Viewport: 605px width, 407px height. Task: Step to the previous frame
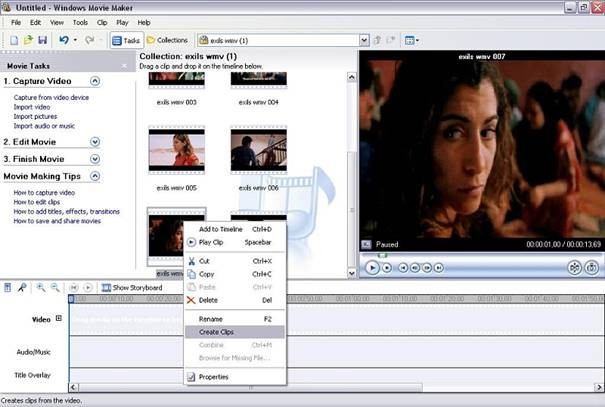coord(415,268)
